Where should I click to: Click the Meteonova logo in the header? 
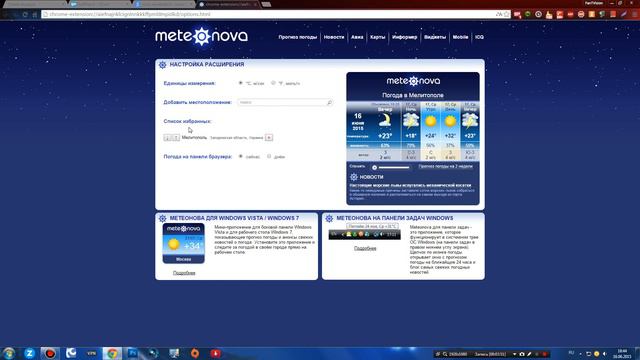(x=201, y=36)
